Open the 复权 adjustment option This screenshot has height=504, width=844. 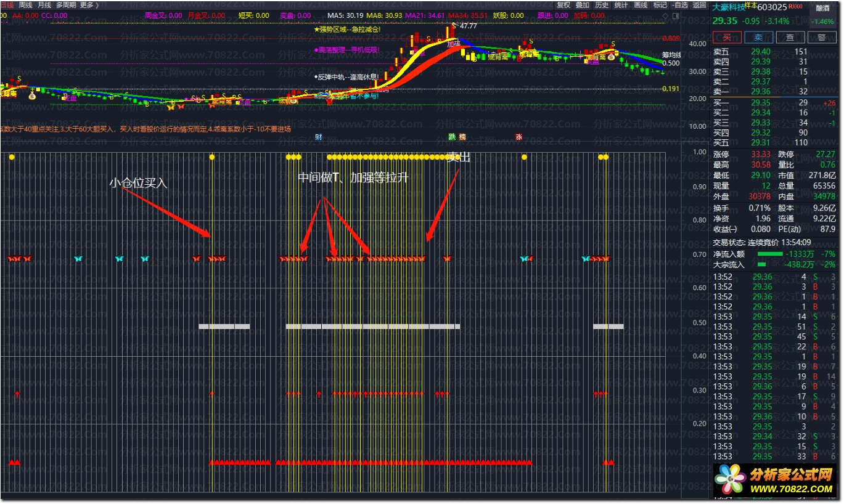(x=563, y=5)
